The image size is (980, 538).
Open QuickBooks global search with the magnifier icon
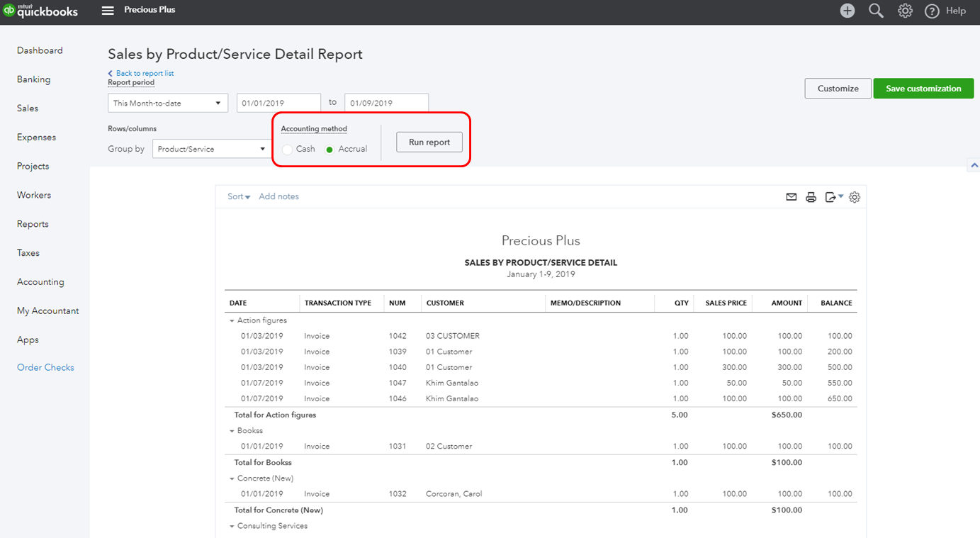876,11
